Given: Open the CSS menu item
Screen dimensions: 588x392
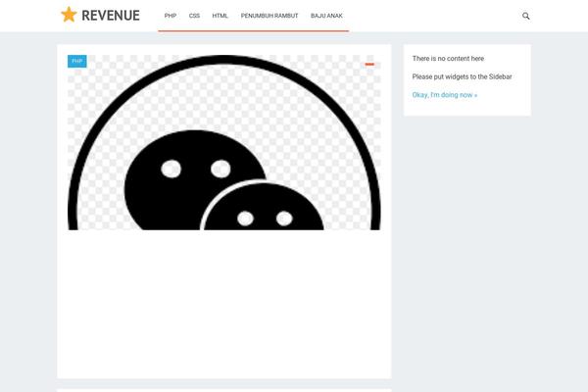Looking at the screenshot, I should pyautogui.click(x=194, y=16).
